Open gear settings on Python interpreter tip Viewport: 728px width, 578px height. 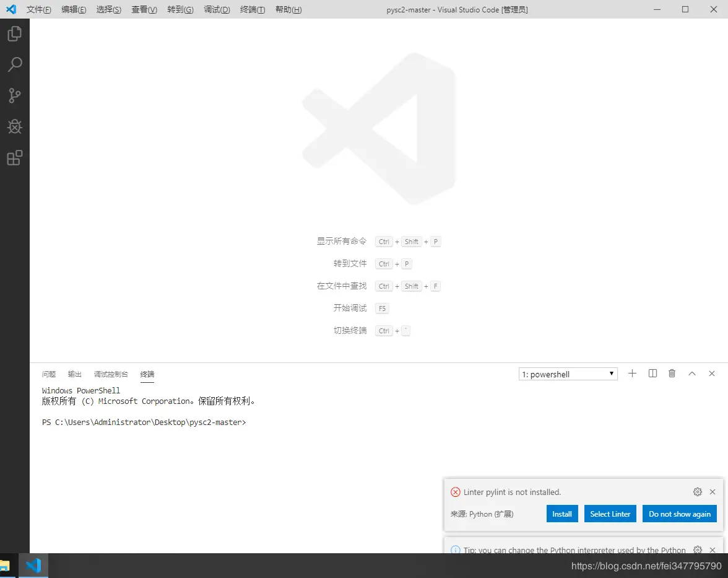click(697, 550)
